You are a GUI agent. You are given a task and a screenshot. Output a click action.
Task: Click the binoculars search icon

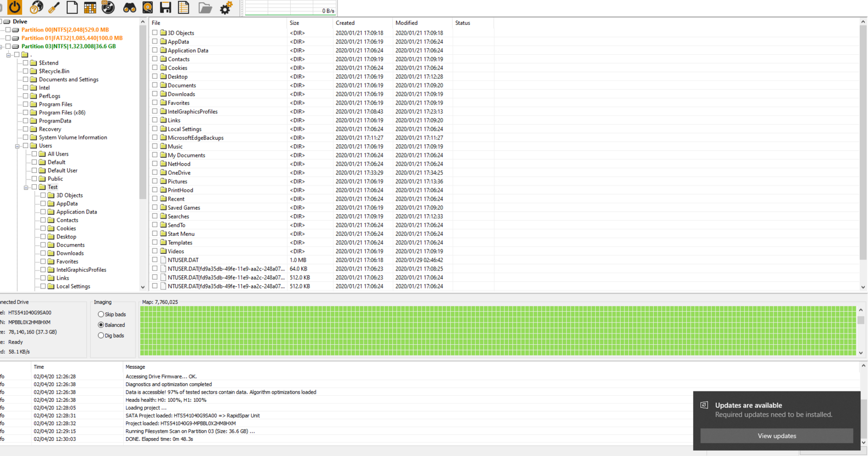pyautogui.click(x=130, y=7)
